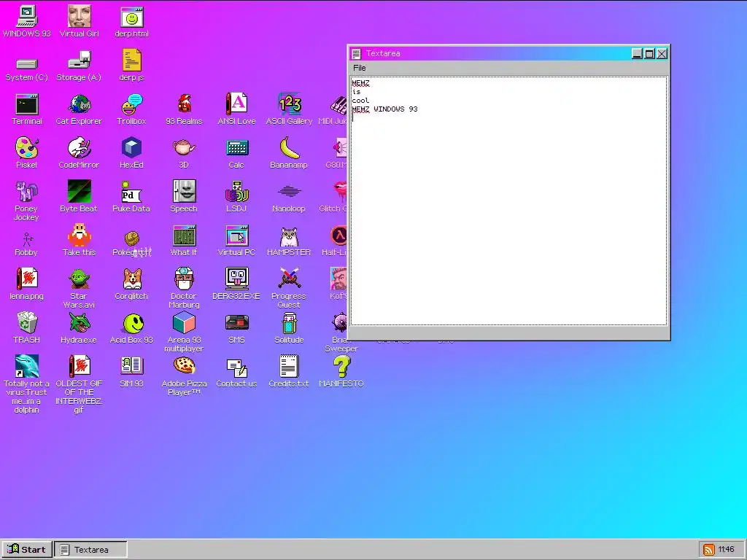The width and height of the screenshot is (747, 560).
Task: Open the File menu in Textarea
Action: 360,68
